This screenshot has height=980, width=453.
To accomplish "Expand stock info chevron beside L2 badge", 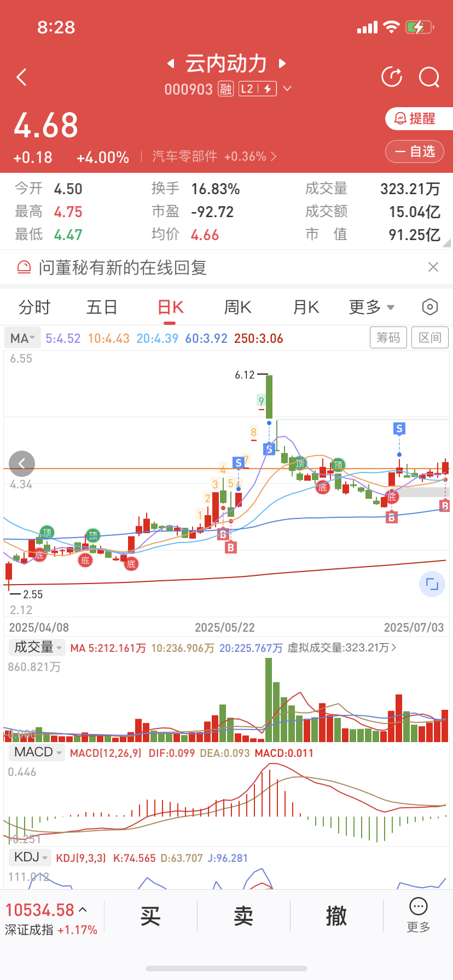I will 287,89.
